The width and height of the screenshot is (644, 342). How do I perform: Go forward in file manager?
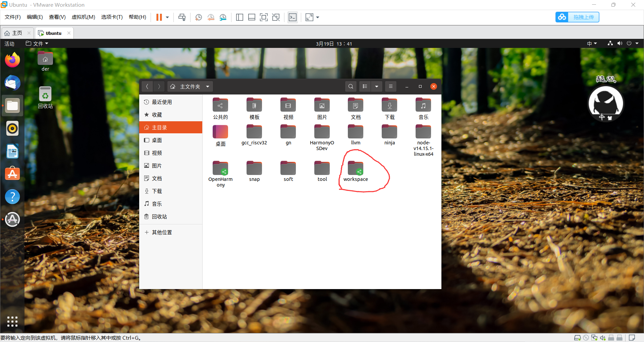coord(159,86)
